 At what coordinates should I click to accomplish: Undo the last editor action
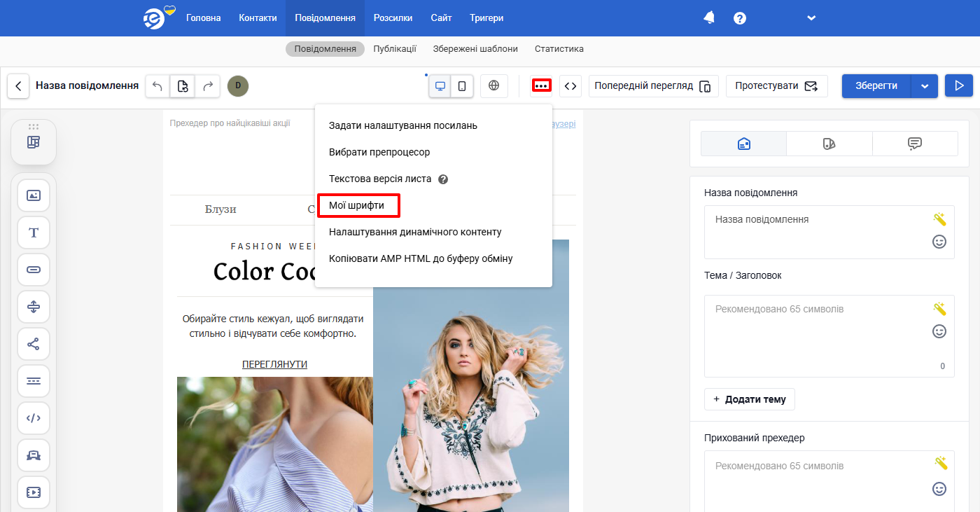click(x=157, y=86)
